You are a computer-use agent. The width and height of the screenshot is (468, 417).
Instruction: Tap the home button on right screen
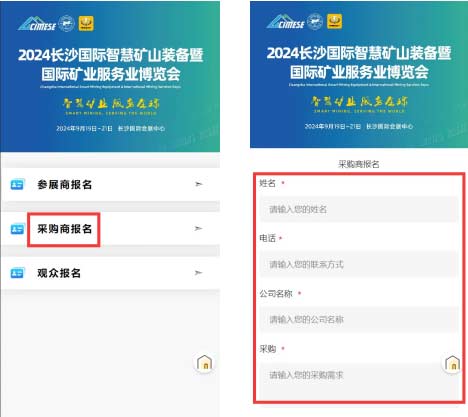(x=452, y=363)
